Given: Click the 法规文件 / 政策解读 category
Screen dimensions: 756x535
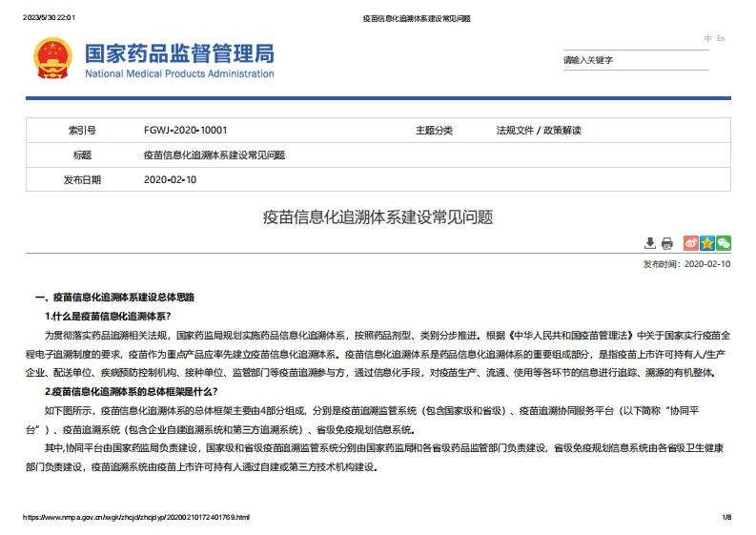Looking at the screenshot, I should (x=538, y=130).
